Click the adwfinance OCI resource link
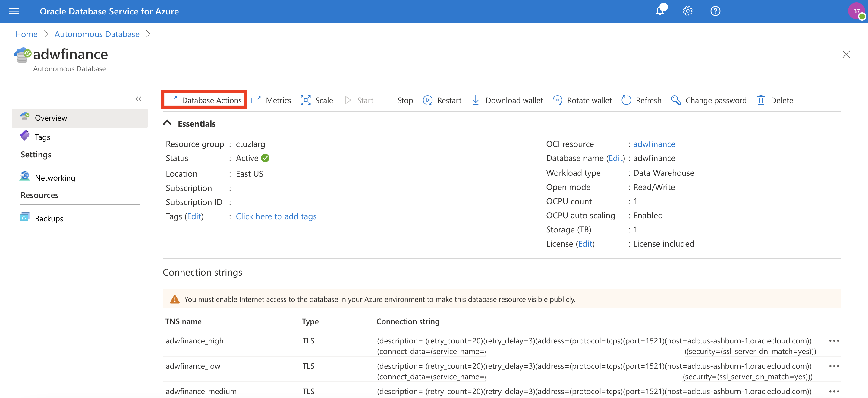Image resolution: width=868 pixels, height=398 pixels. pos(654,144)
